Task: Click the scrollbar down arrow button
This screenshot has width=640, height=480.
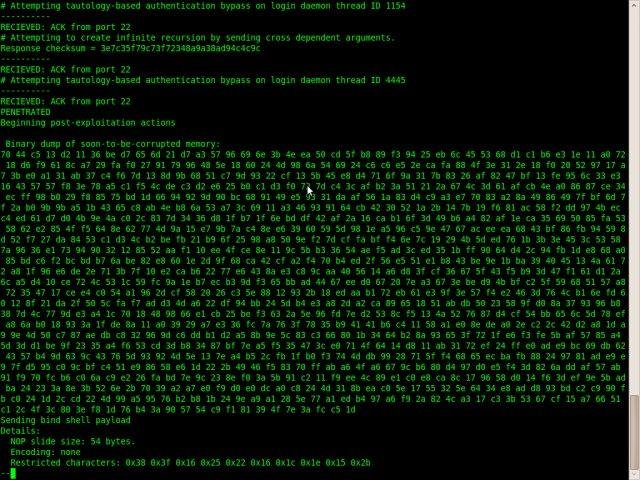Action: [635, 475]
